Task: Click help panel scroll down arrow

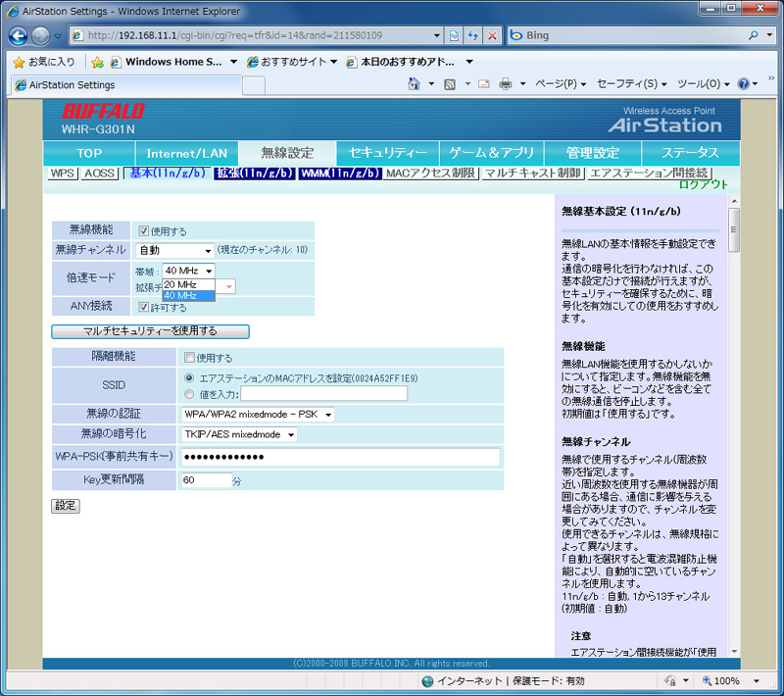Action: pos(734,651)
